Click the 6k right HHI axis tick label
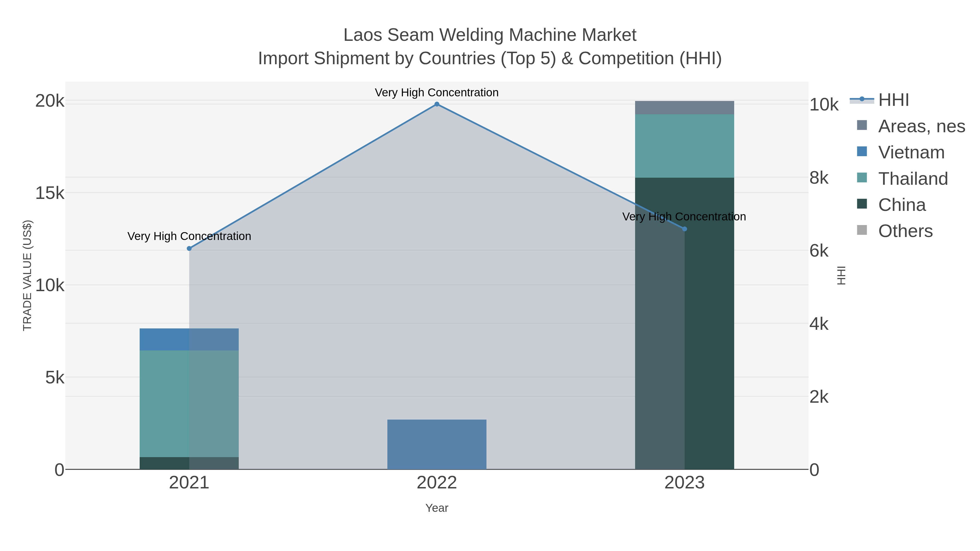 819,251
